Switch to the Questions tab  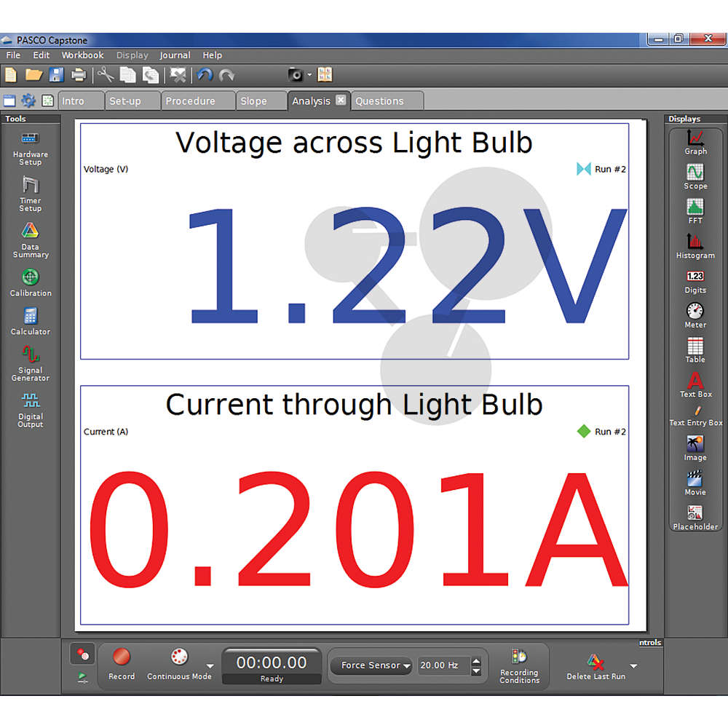point(388,100)
